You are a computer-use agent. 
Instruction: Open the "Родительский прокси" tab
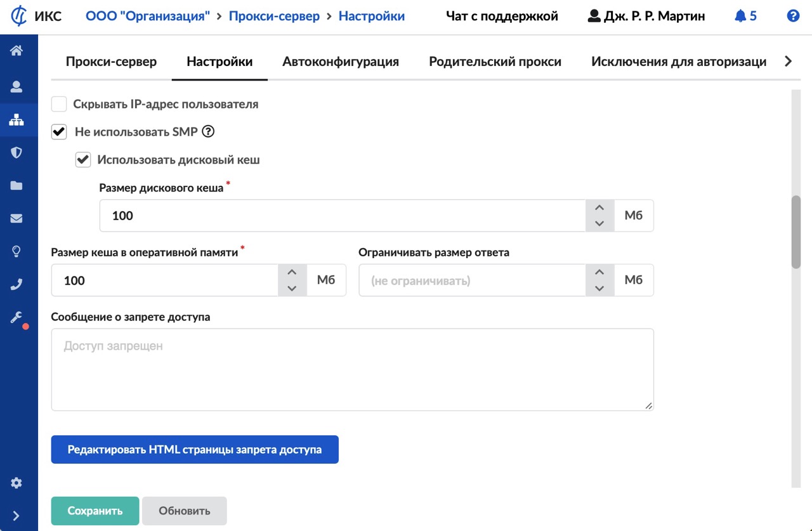(x=495, y=62)
